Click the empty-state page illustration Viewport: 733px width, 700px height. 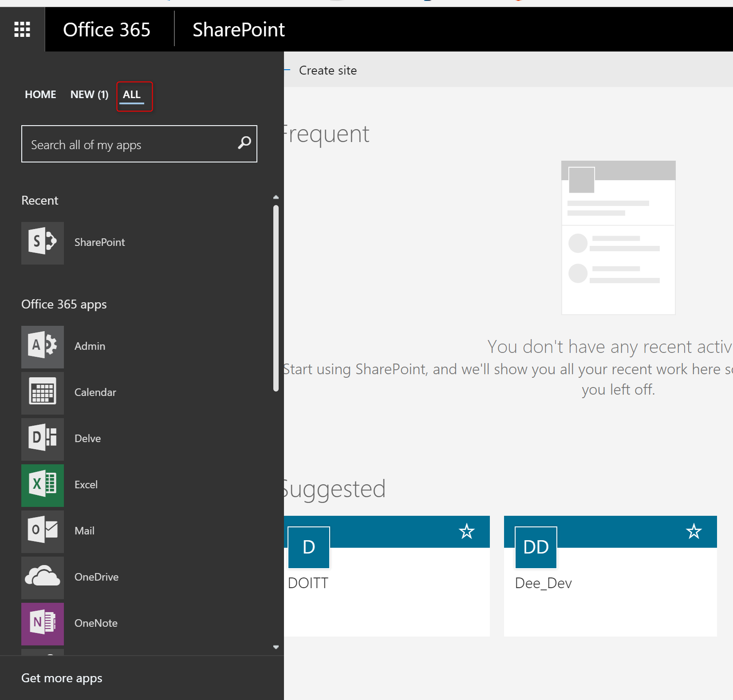618,237
